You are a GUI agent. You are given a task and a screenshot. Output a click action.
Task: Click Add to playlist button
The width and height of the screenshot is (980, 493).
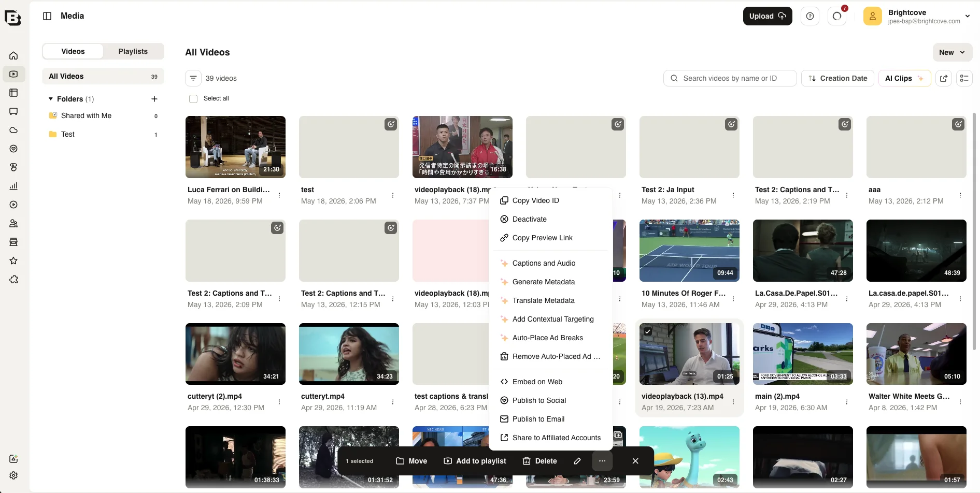(x=475, y=461)
